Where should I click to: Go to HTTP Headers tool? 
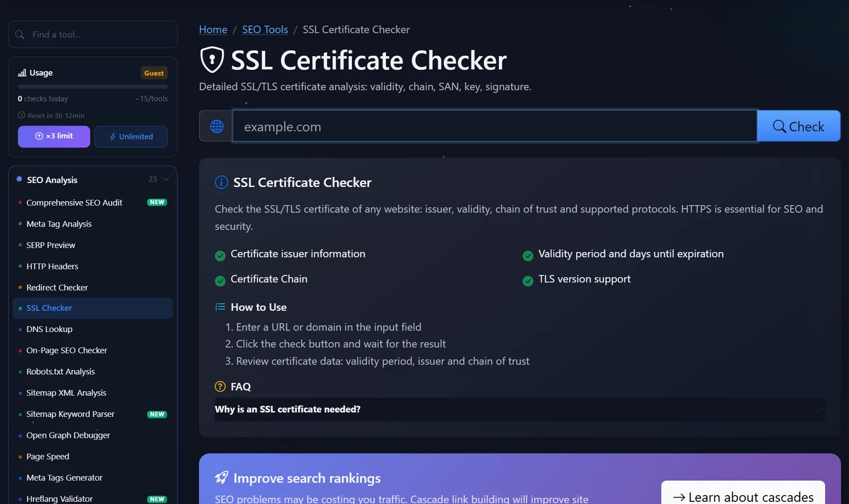coord(93,266)
